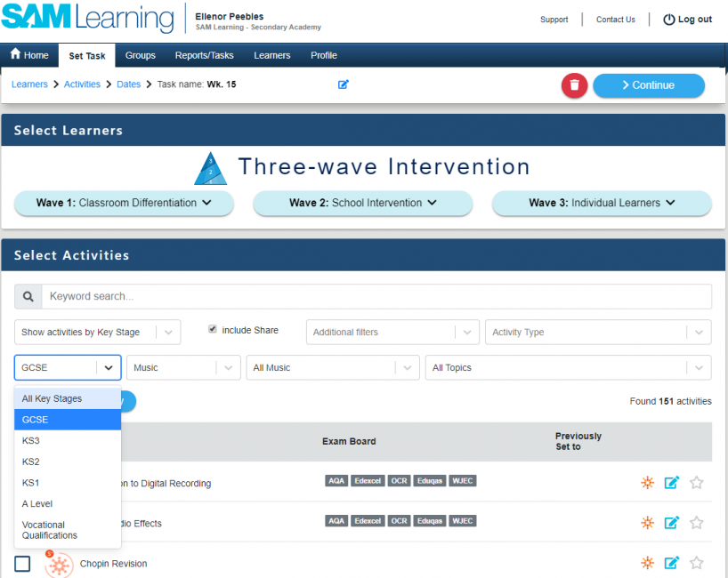Switch to the Reports/Tasks tab
Screen dimensions: 728x578
point(204,55)
